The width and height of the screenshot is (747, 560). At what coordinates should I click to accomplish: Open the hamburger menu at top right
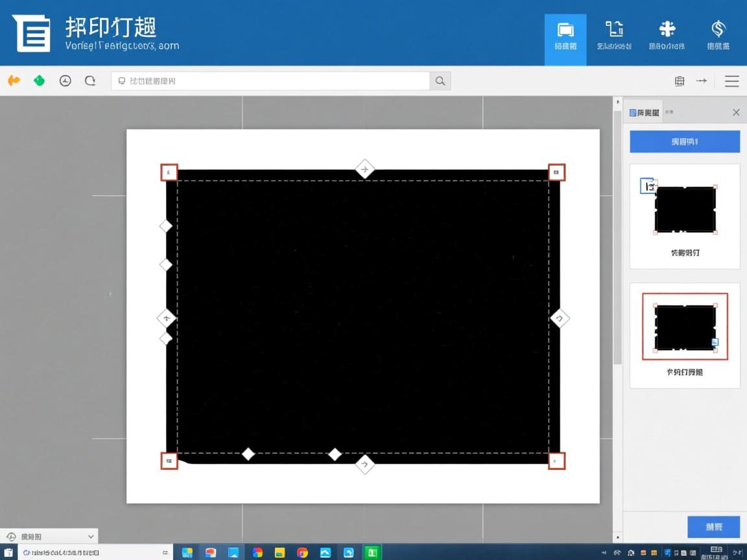[732, 81]
